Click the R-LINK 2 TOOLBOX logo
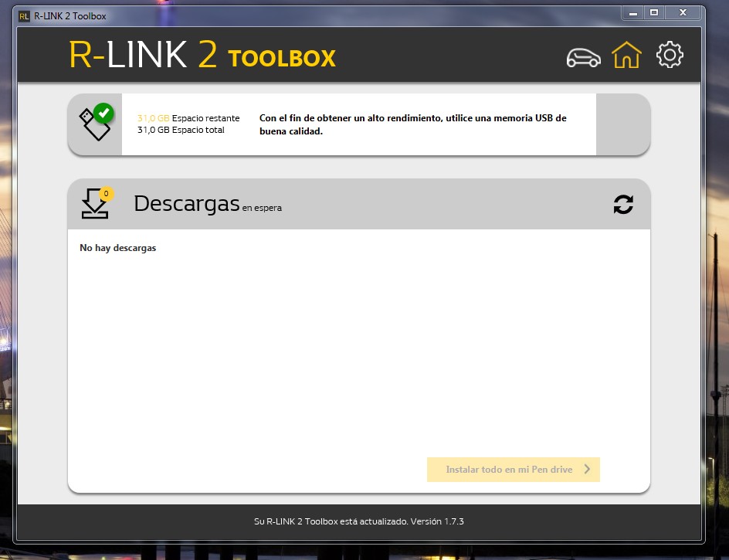Screen dimensions: 729x560 coord(202,55)
